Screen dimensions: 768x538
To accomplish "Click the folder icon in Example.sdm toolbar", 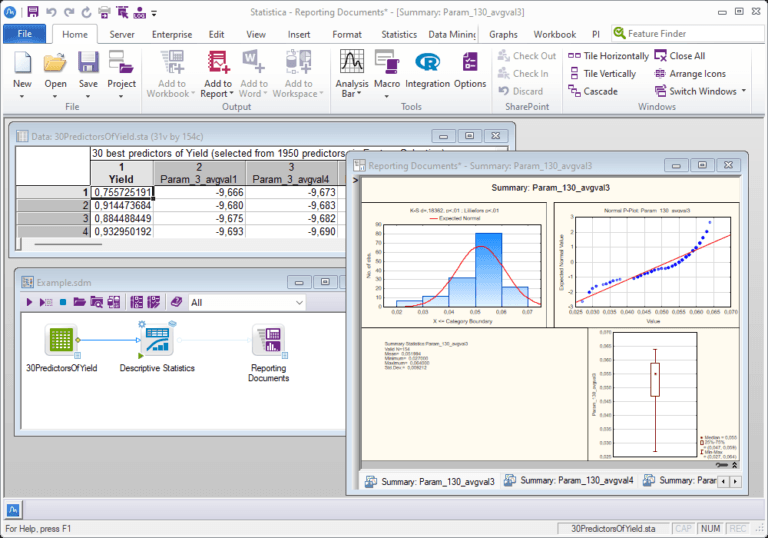I will [79, 302].
